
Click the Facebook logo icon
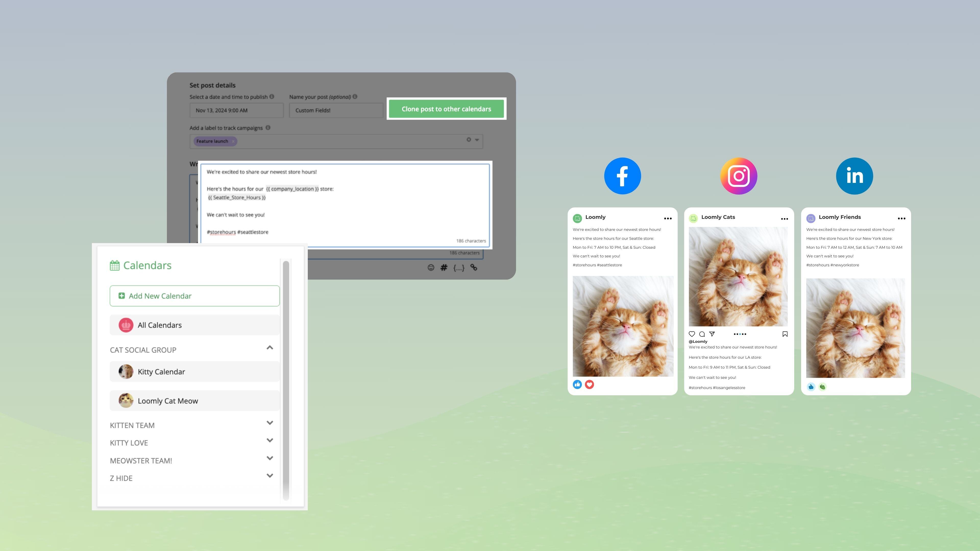tap(622, 176)
